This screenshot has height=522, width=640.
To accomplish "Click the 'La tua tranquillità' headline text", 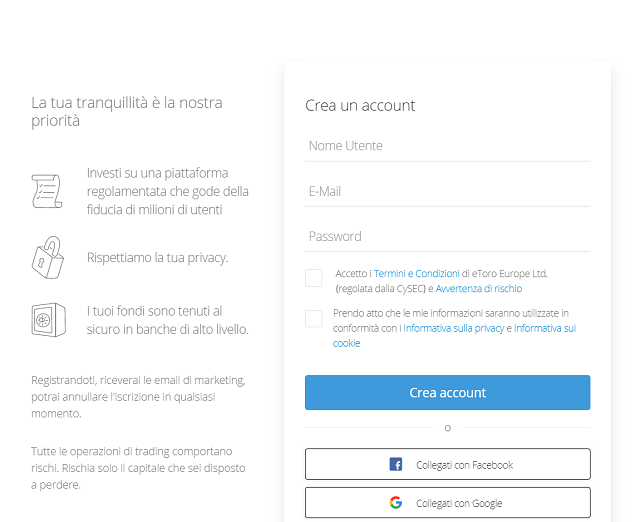I will point(127,111).
